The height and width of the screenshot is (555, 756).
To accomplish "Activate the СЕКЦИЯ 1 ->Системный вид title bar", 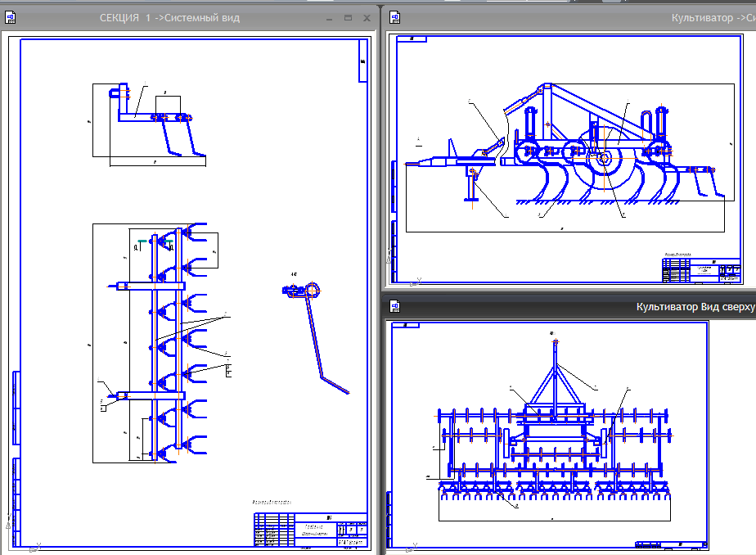I will (169, 18).
